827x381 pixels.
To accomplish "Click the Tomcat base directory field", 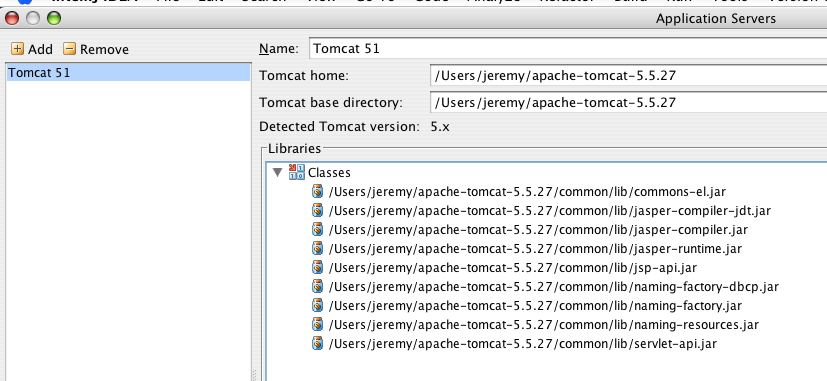I will click(x=629, y=102).
